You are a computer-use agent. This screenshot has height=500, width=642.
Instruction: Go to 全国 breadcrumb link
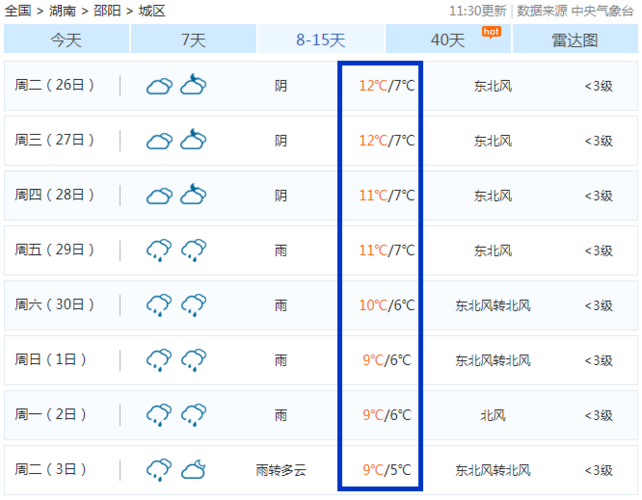[18, 11]
